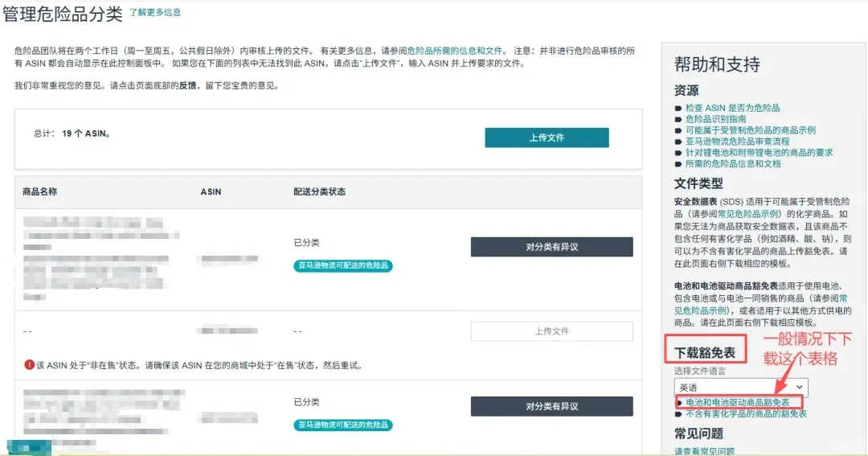The height and width of the screenshot is (456, 868).
Task: Click the 下载豁免表 heading
Action: (x=705, y=353)
